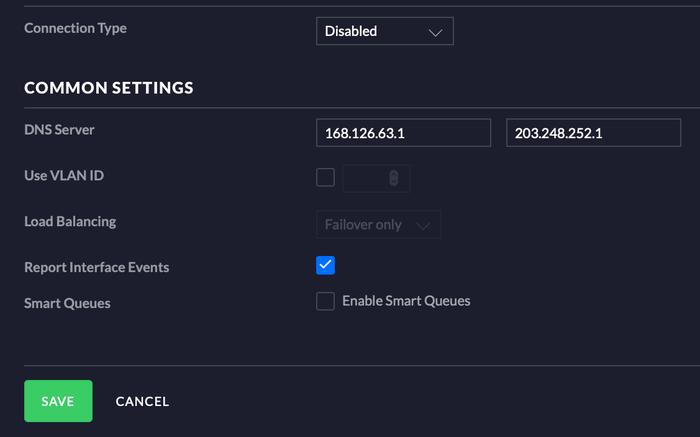The height and width of the screenshot is (437, 700).
Task: Uncheck the Report Interface Events checkbox
Action: click(325, 265)
